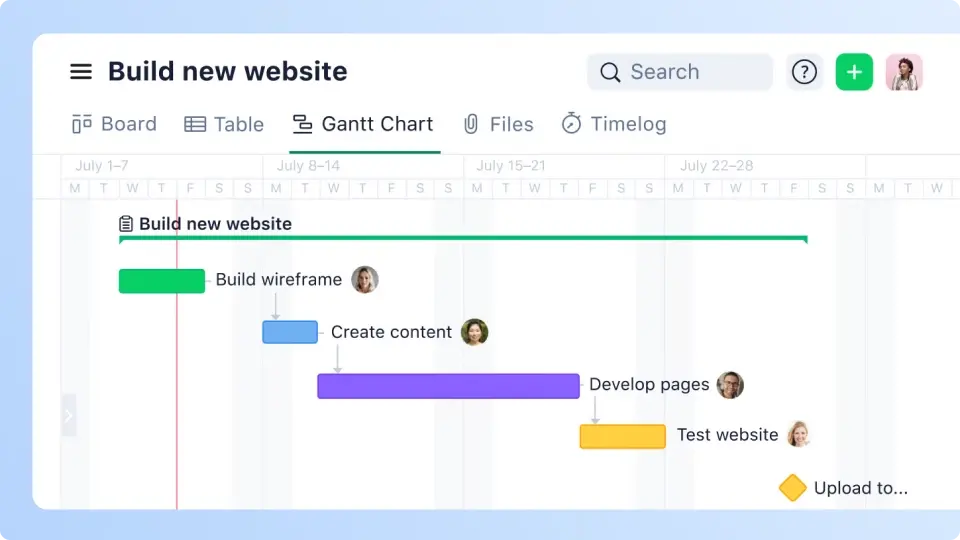Click the clipboard icon beside Build new website
960x540 pixels.
(x=126, y=224)
